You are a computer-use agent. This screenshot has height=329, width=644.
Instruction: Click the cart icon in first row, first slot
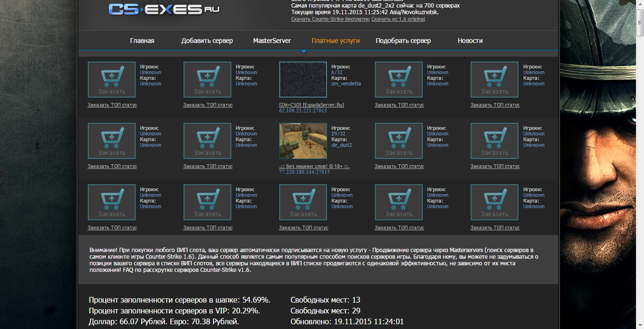111,80
